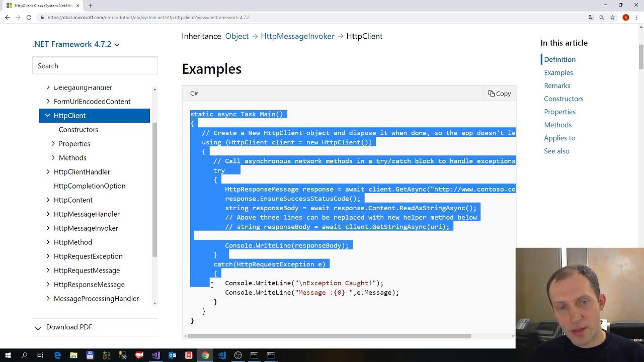Image resolution: width=644 pixels, height=362 pixels.
Task: Close the HttpClient Class tab
Action: pyautogui.click(x=77, y=6)
